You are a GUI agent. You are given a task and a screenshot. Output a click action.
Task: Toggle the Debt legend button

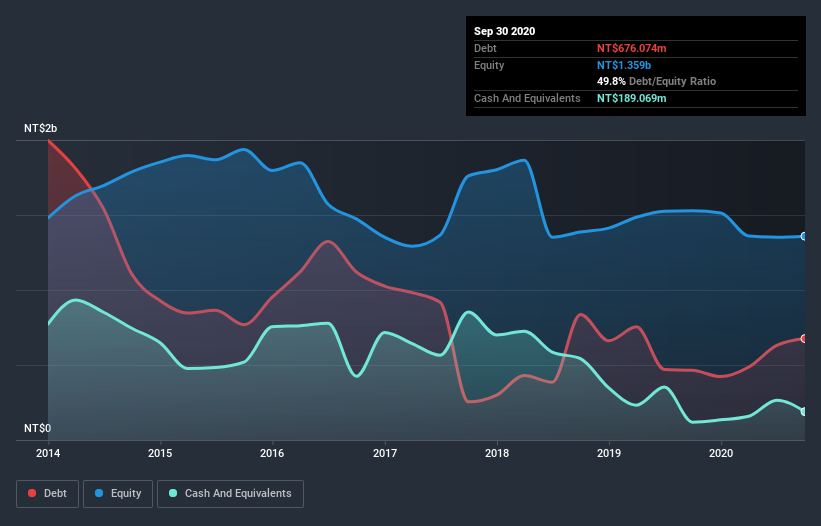[x=47, y=494]
